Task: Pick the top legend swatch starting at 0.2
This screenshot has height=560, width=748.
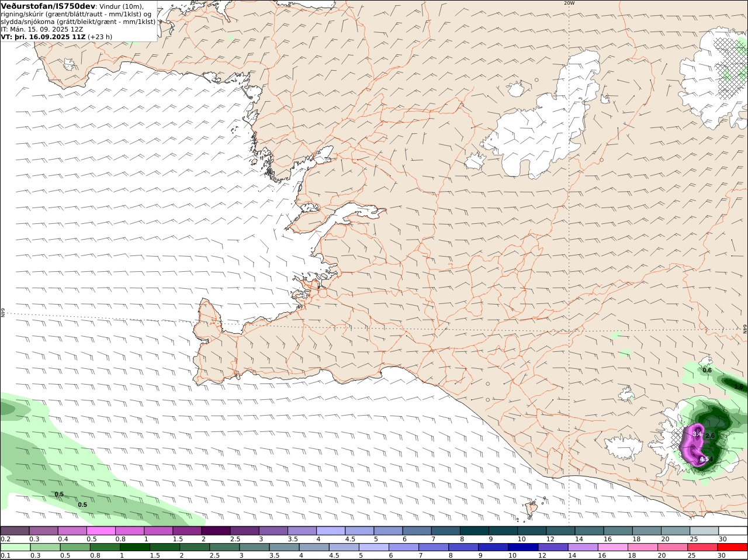Action: pos(15,530)
